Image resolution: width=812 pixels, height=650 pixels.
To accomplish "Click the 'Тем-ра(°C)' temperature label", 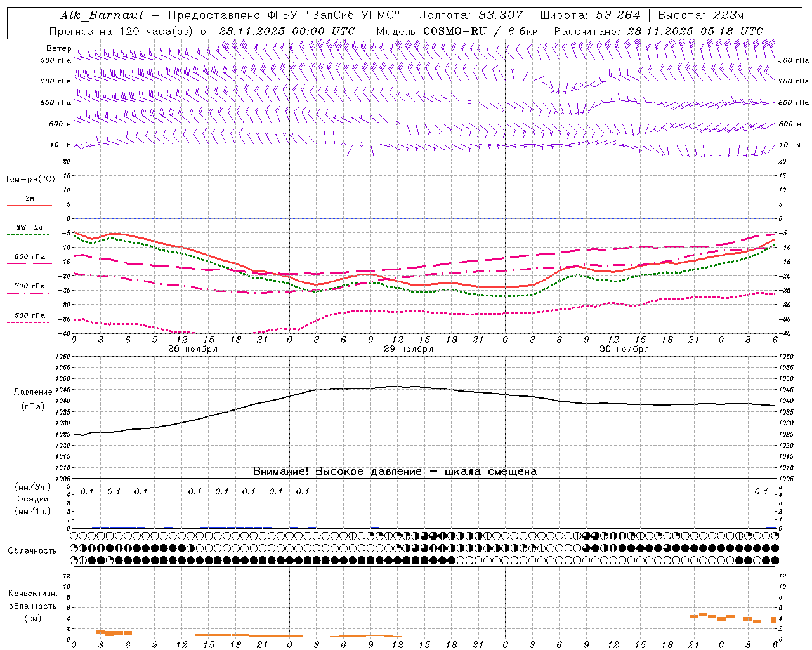I will [30, 180].
